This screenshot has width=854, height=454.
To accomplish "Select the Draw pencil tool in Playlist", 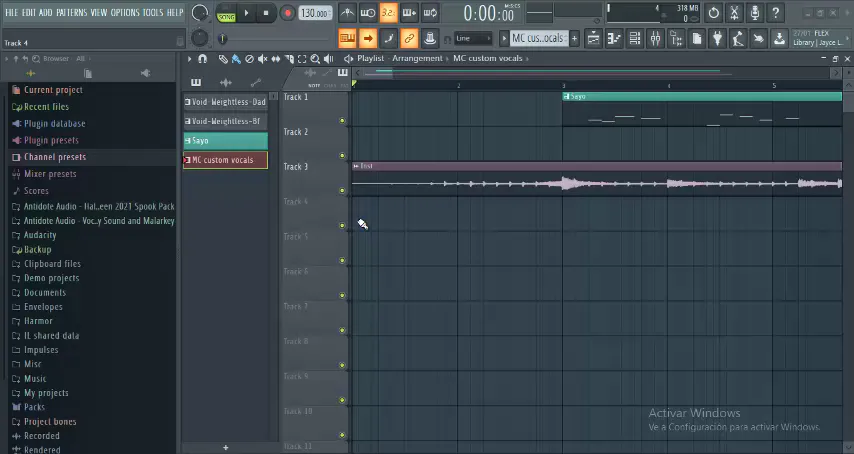I will point(223,59).
